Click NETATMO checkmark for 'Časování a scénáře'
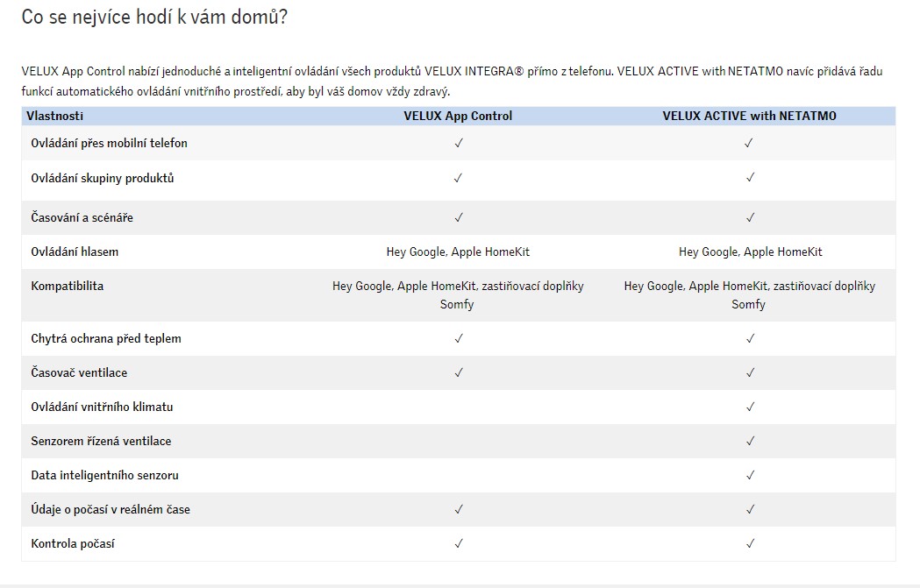This screenshot has width=920, height=588. point(750,217)
